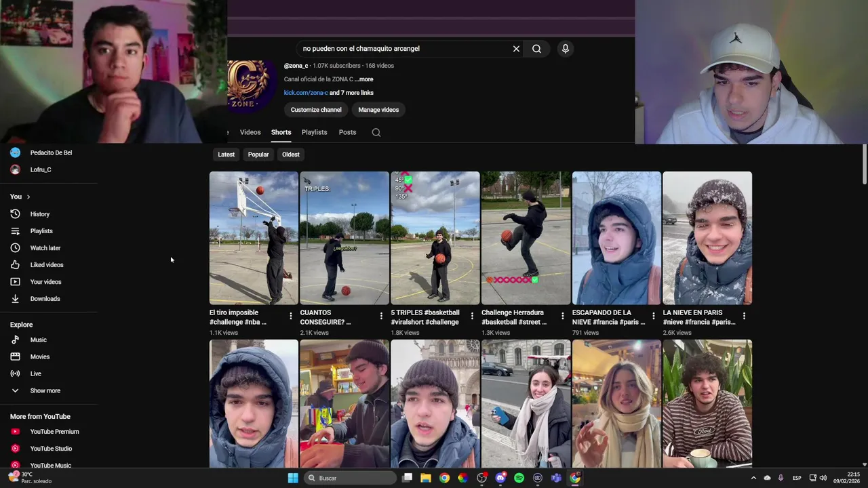
Task: Select the Popular filter chip
Action: 258,155
